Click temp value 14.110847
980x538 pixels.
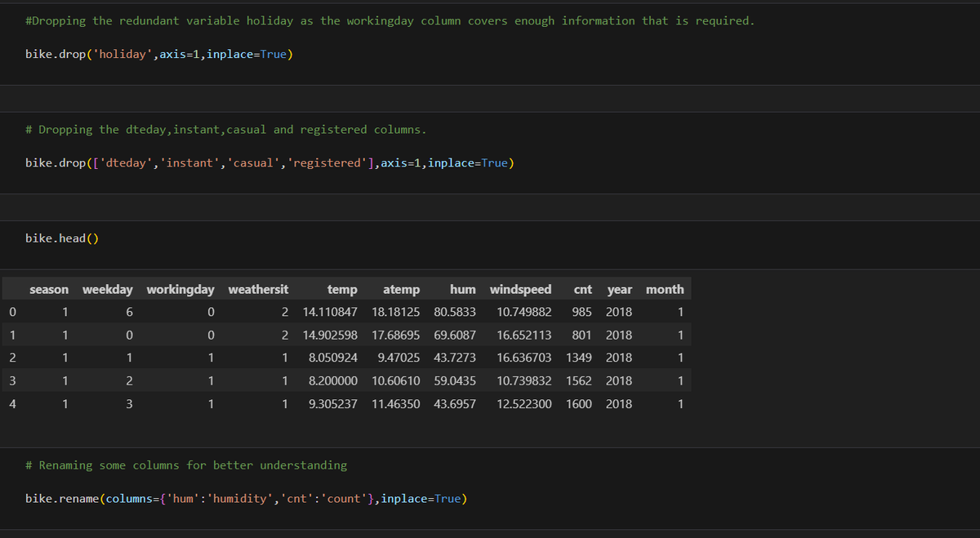330,312
